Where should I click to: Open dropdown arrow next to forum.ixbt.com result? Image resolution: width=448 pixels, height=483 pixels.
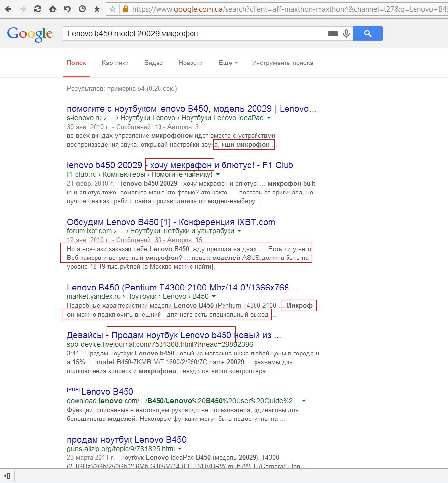tap(239, 231)
